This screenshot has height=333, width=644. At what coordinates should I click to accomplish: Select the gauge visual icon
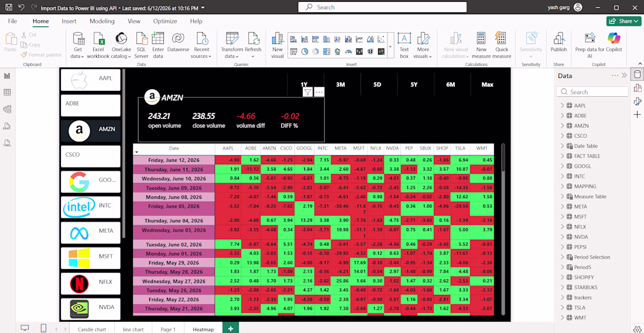(349, 52)
